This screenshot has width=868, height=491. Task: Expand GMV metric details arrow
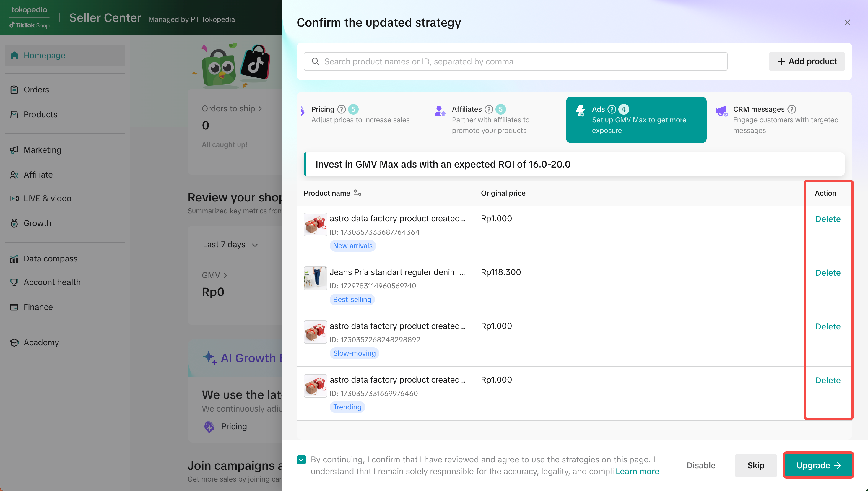pos(225,275)
